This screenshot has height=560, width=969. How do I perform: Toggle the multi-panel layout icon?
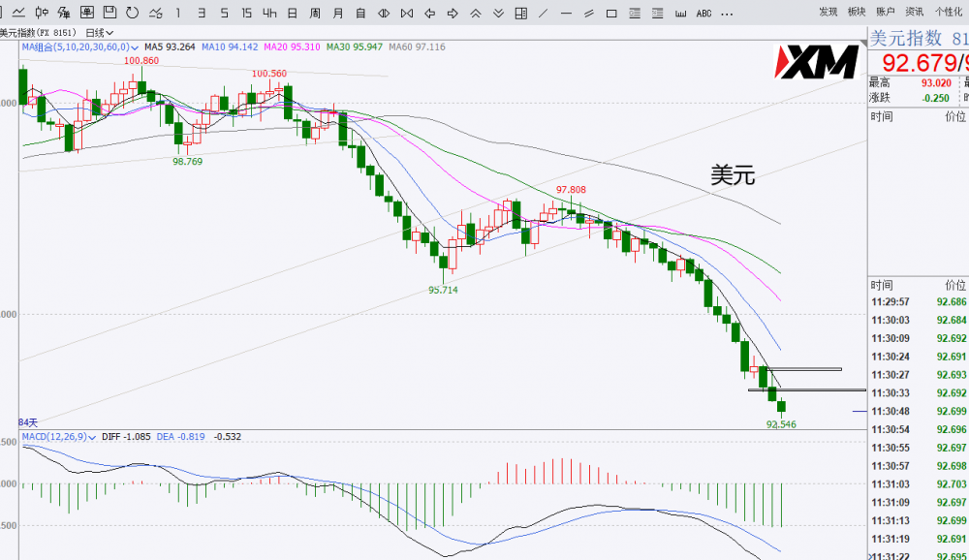pyautogui.click(x=521, y=13)
